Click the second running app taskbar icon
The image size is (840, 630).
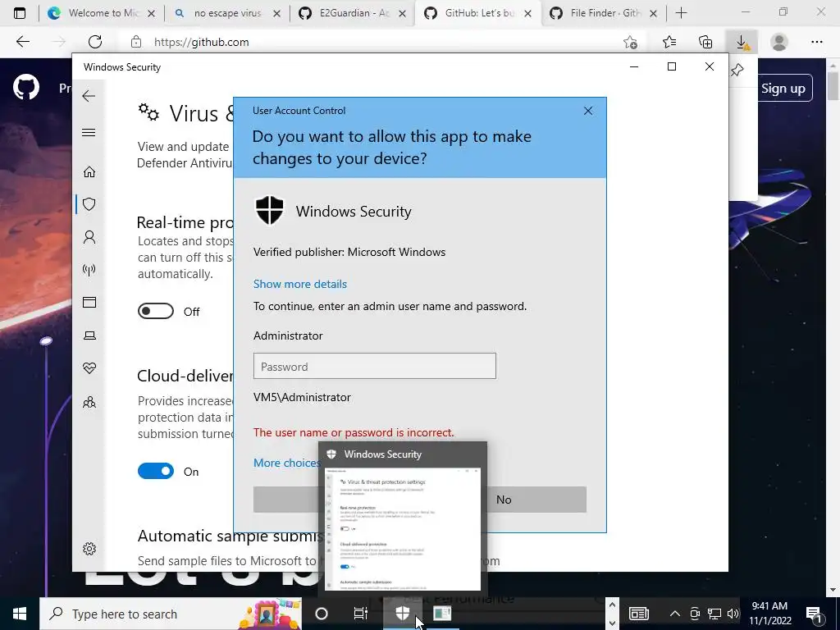coord(442,614)
